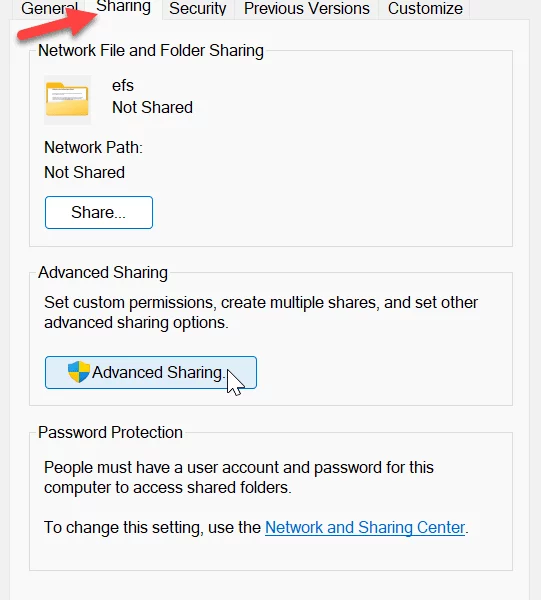Open the Customize tab

pyautogui.click(x=425, y=9)
